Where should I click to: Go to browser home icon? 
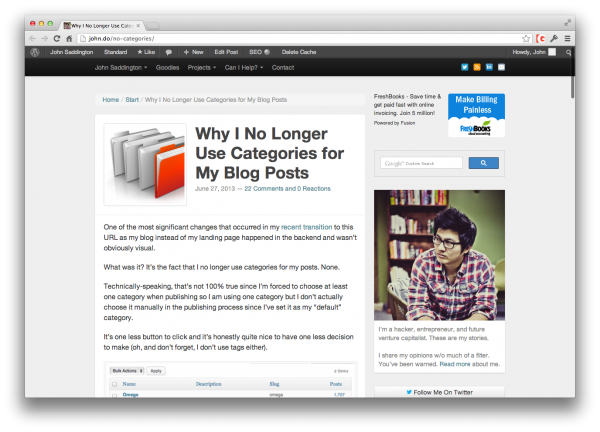[69, 39]
